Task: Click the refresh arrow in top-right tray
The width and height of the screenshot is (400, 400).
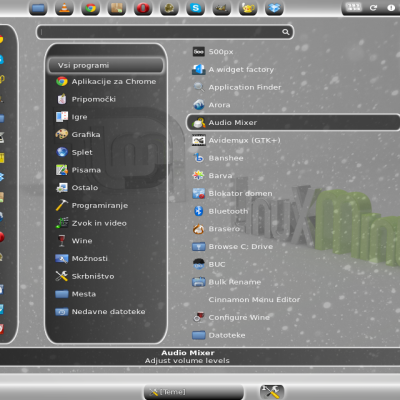Action: (x=373, y=8)
